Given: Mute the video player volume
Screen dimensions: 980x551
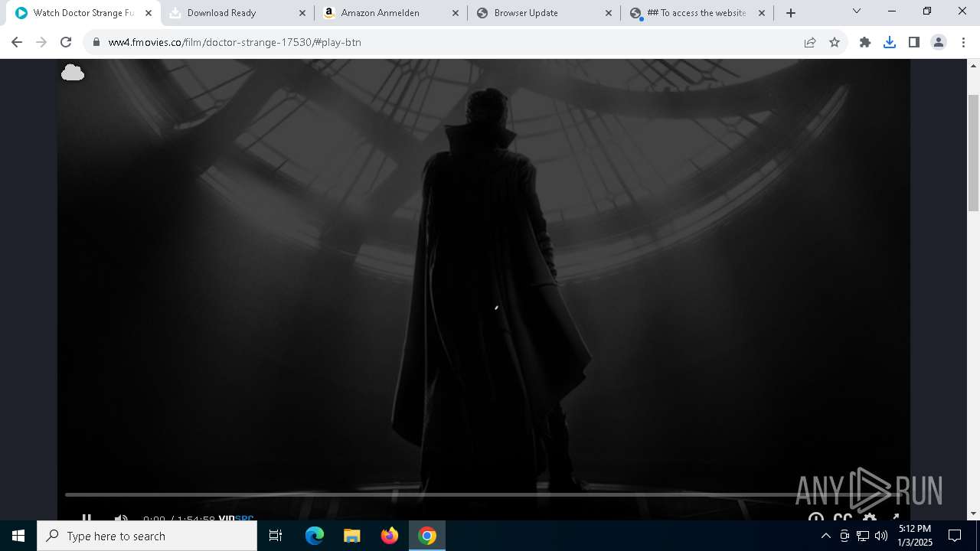Looking at the screenshot, I should [x=121, y=517].
